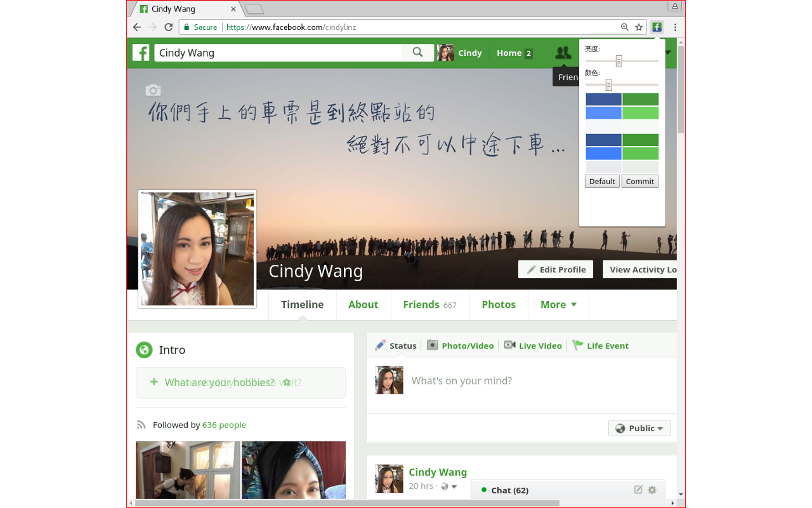Click the small Cindy avatar in the top navigation
Screen dimensions: 812x508
pyautogui.click(x=446, y=53)
